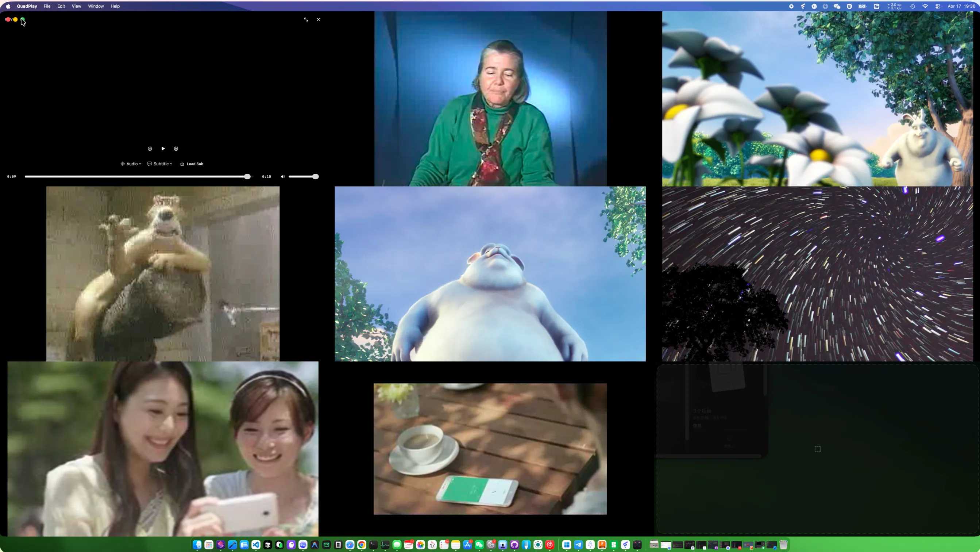
Task: Open Photos from the dock
Action: (421, 545)
